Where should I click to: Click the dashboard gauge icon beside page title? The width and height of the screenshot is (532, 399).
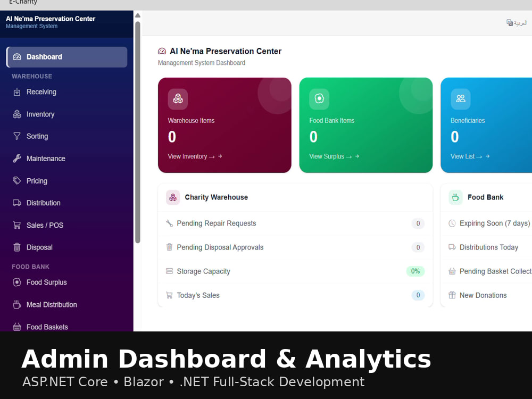pos(162,51)
